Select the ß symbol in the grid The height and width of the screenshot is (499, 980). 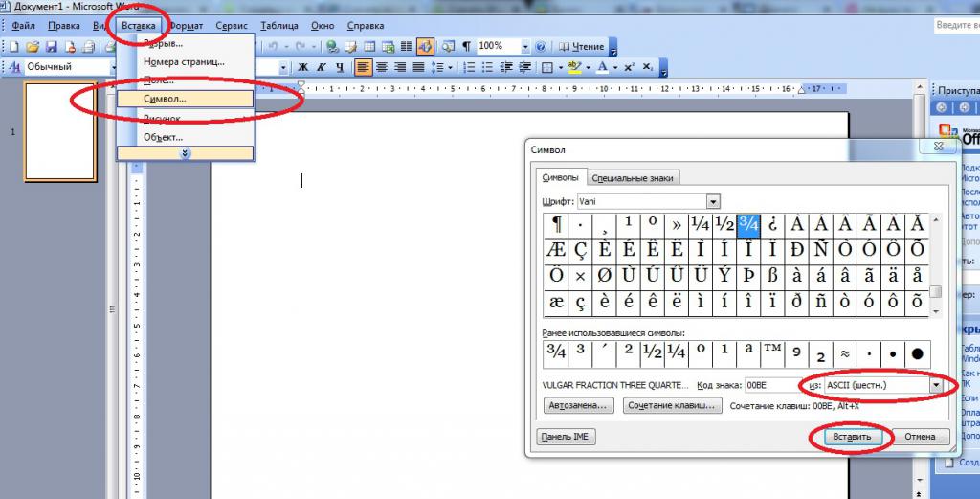coord(772,277)
